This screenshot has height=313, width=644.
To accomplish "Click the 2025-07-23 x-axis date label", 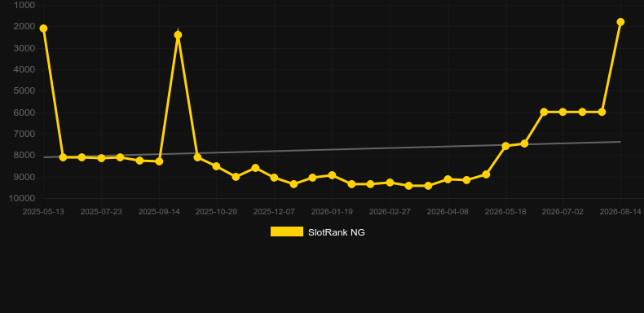I will coord(101,212).
